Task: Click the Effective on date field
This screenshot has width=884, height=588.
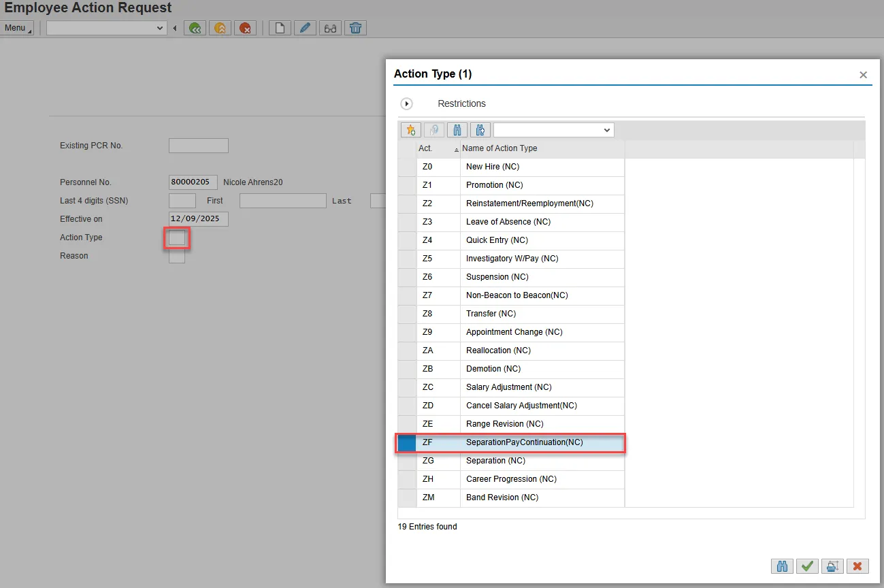Action: (198, 219)
